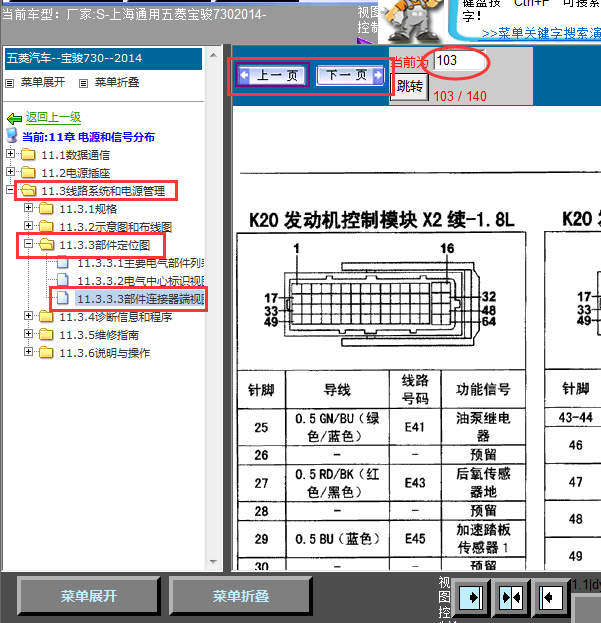Expand the 11.2电源插座 tree node
The image size is (601, 623).
pos(10,171)
